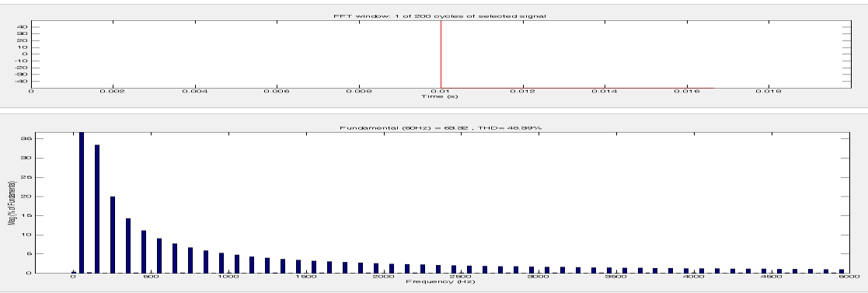Click the 'Time (s)' axis label

pos(440,97)
